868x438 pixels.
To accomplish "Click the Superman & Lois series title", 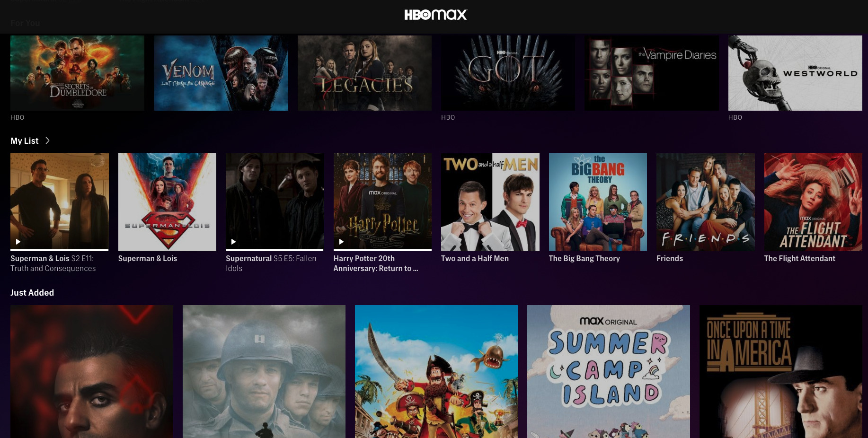I will point(148,259).
